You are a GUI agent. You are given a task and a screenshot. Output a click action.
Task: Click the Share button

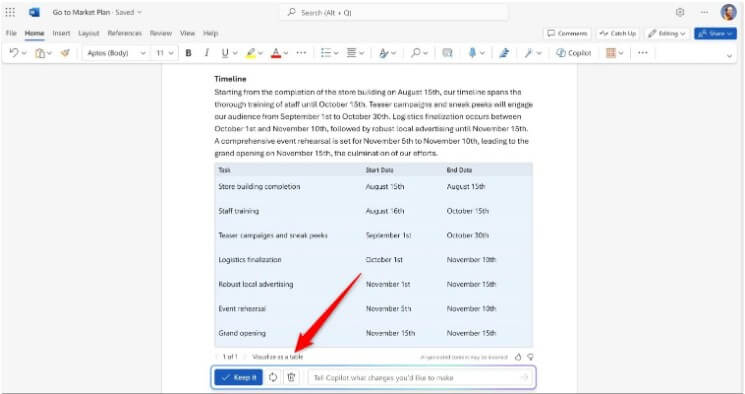[716, 34]
